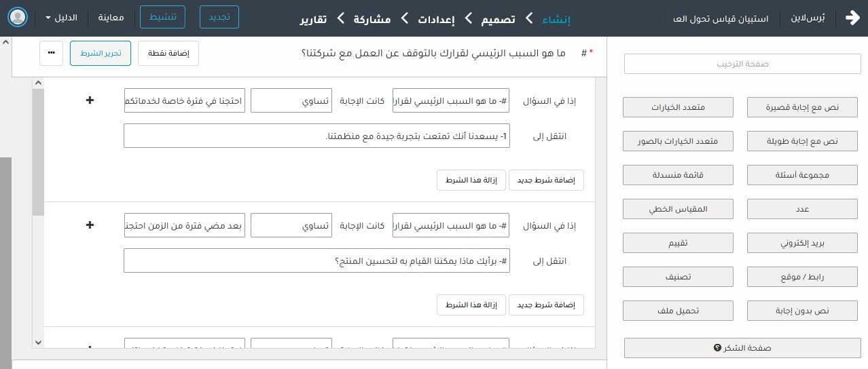Click the page scrollbar up arrow
Viewport: 868px width, 369px height.
click(x=5, y=42)
